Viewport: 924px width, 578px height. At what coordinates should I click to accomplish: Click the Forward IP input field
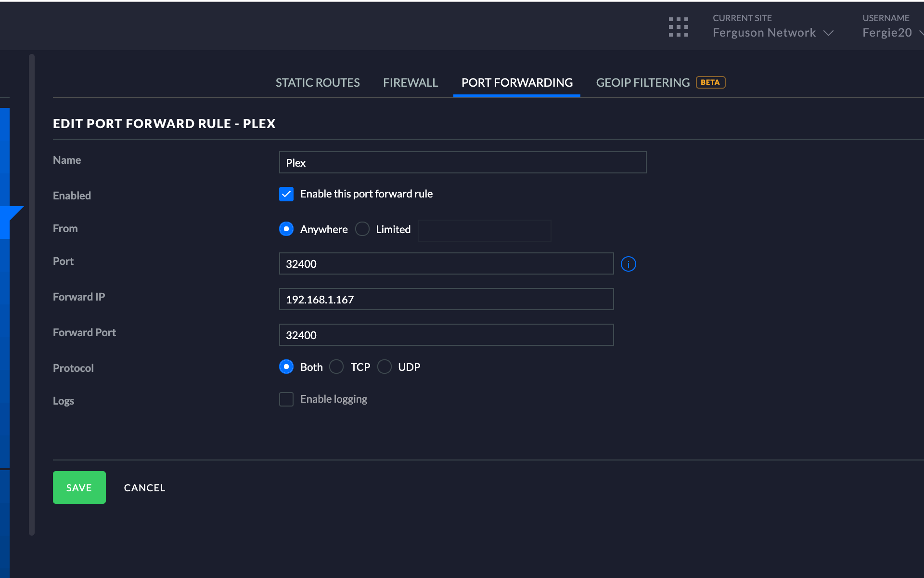446,299
